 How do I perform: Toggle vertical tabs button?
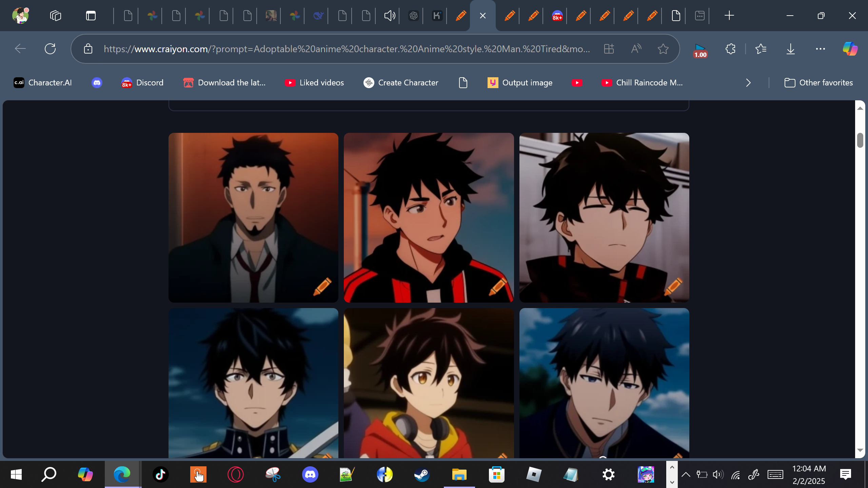point(91,16)
